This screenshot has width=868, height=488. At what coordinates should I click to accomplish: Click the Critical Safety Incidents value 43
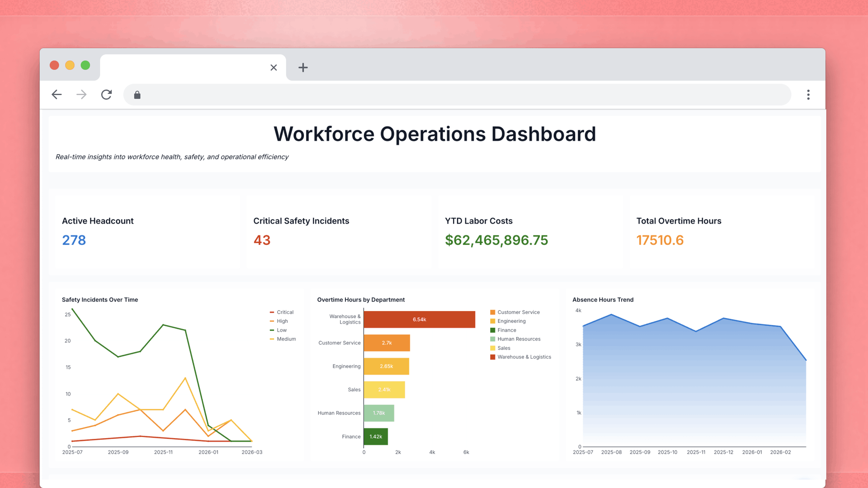coord(262,240)
